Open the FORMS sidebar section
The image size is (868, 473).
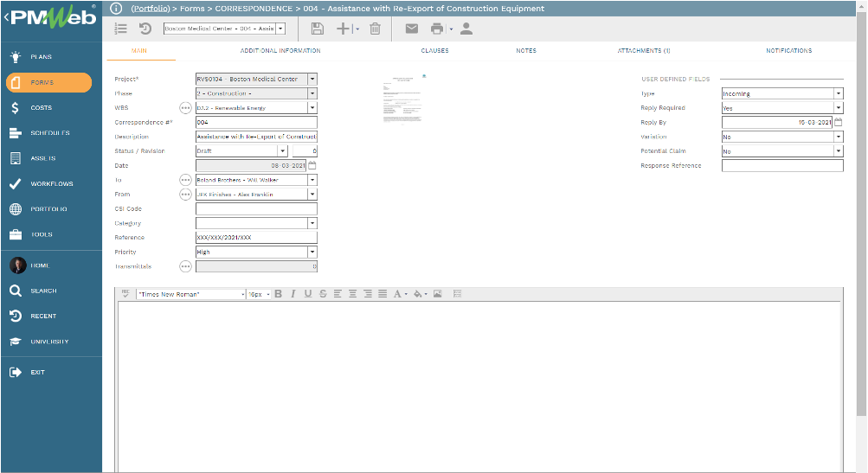[48, 82]
